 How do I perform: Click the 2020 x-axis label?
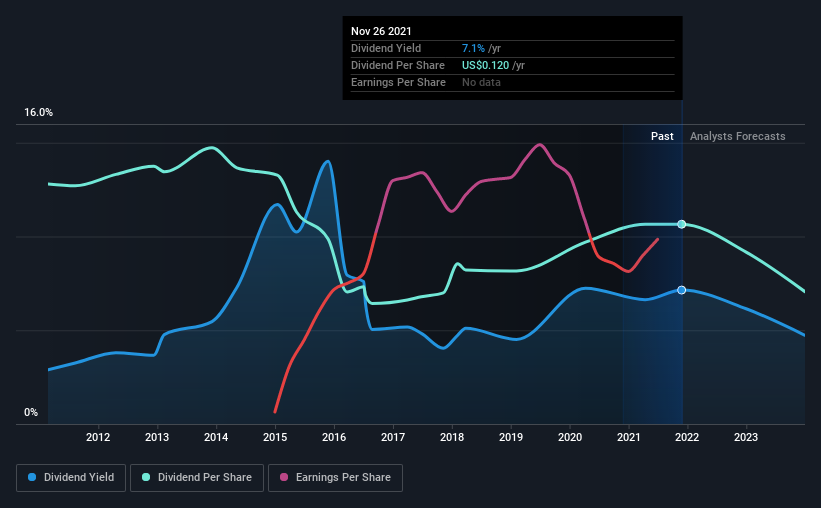(x=570, y=437)
